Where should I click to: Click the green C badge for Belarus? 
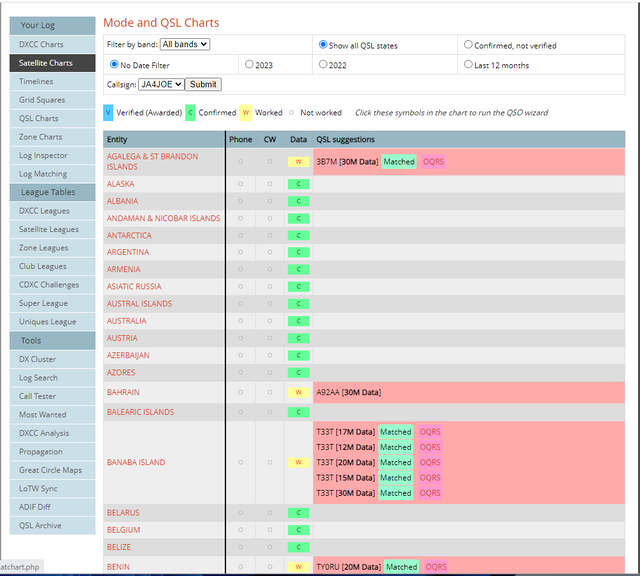point(298,513)
